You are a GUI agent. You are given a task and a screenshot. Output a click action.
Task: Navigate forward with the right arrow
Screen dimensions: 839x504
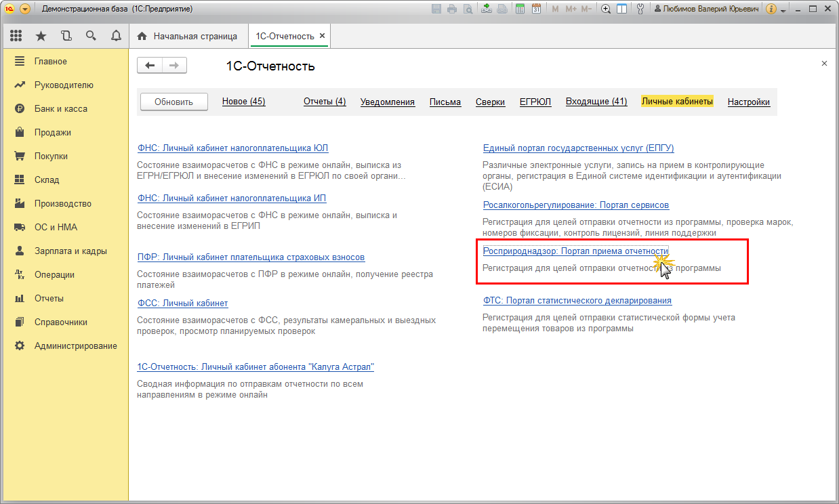[174, 65]
